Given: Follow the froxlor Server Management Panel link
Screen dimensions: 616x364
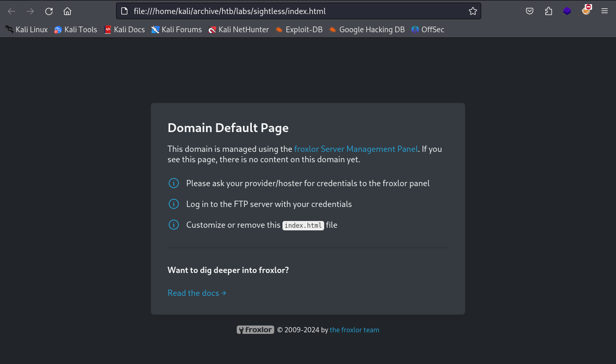Looking at the screenshot, I should pos(356,149).
